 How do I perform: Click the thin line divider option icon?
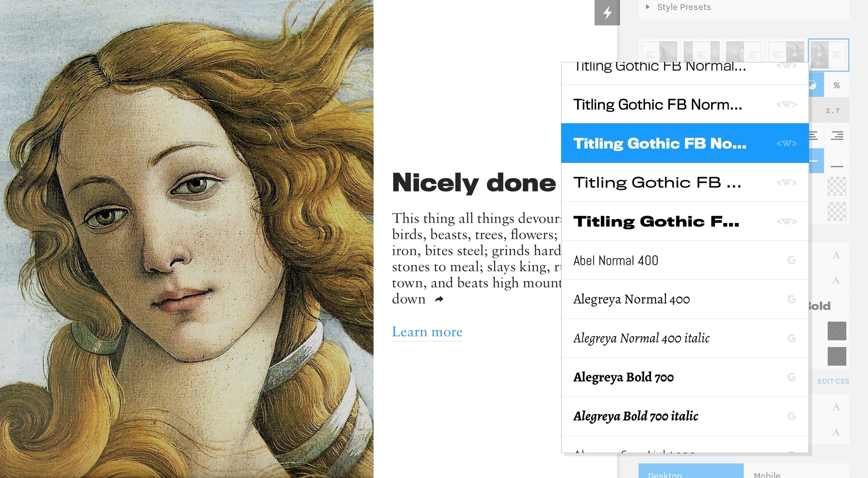[x=837, y=166]
